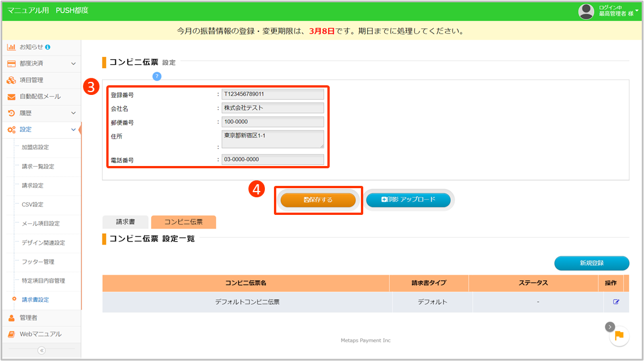644x361 pixels.
Task: Click the gray arrow circle above flag
Action: 609,326
